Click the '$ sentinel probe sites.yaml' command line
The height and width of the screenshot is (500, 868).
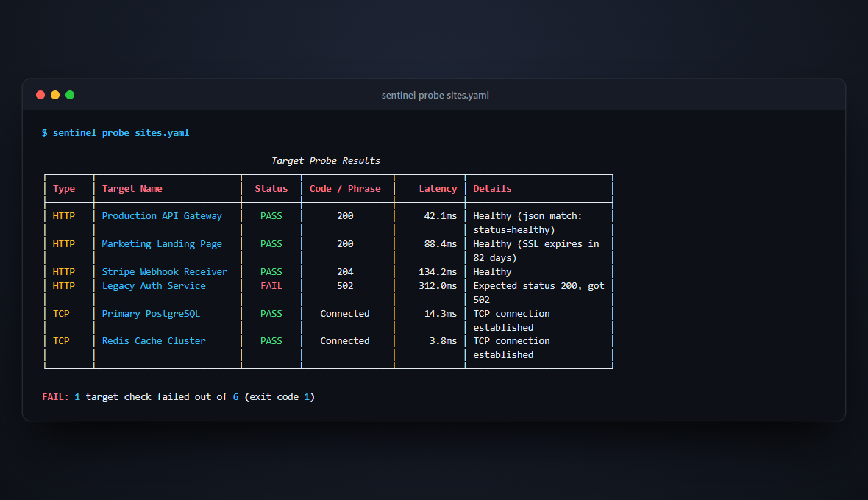click(x=115, y=133)
